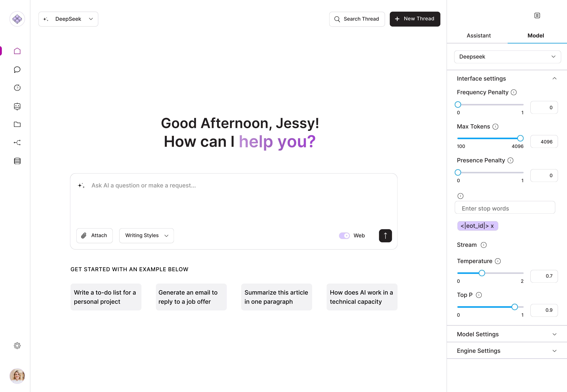Open the DeepSeek model selector at top left

[x=68, y=19]
